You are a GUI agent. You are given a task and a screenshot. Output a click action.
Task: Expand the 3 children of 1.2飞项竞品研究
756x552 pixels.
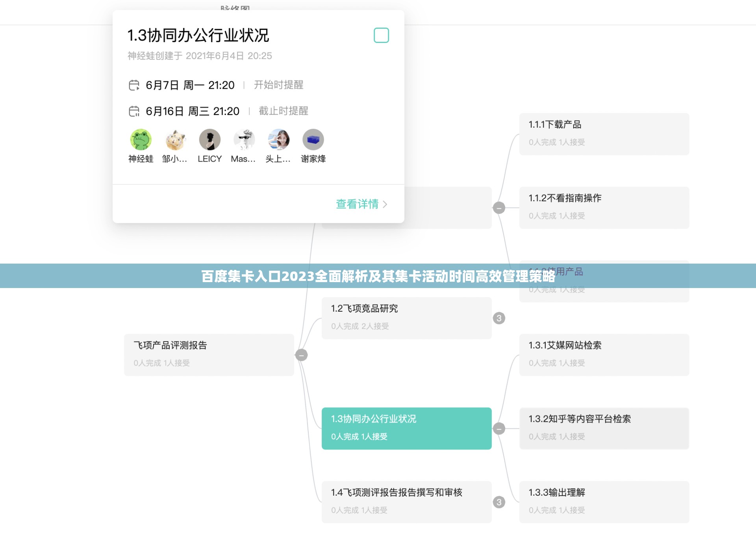tap(499, 318)
